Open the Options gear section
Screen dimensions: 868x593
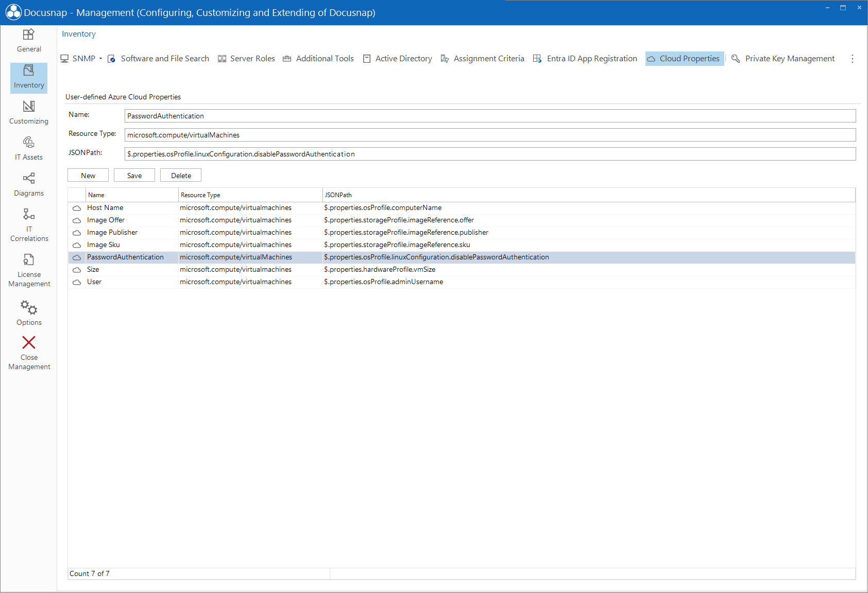click(29, 313)
